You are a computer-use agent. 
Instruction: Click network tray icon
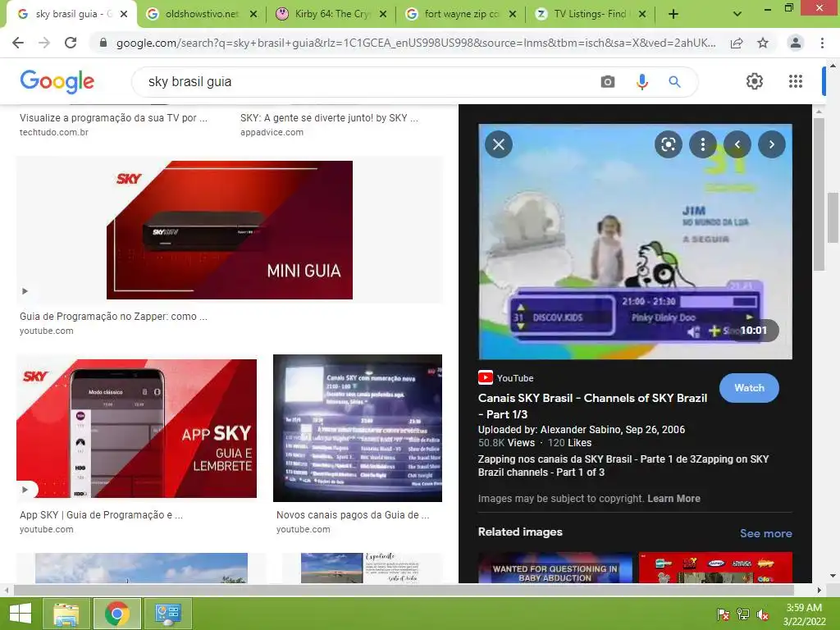point(743,614)
